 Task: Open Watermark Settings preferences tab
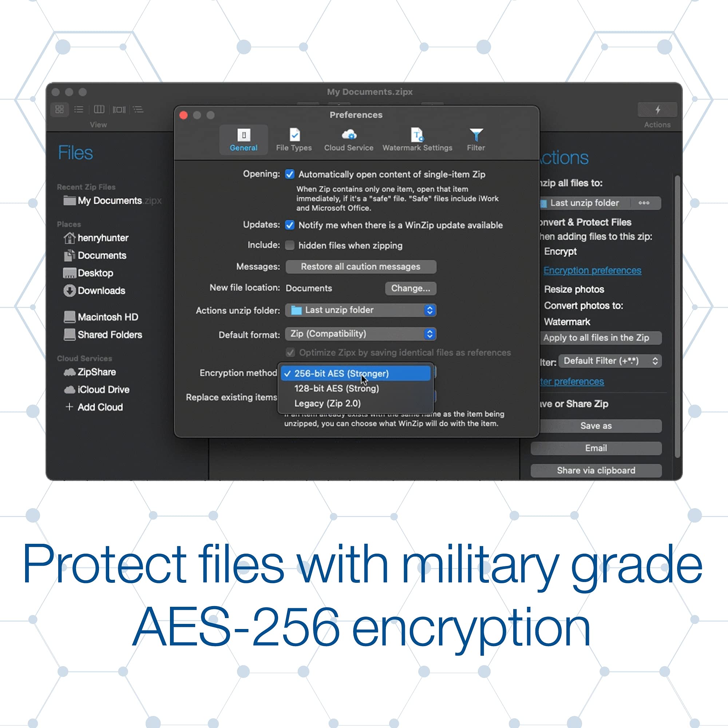418,140
